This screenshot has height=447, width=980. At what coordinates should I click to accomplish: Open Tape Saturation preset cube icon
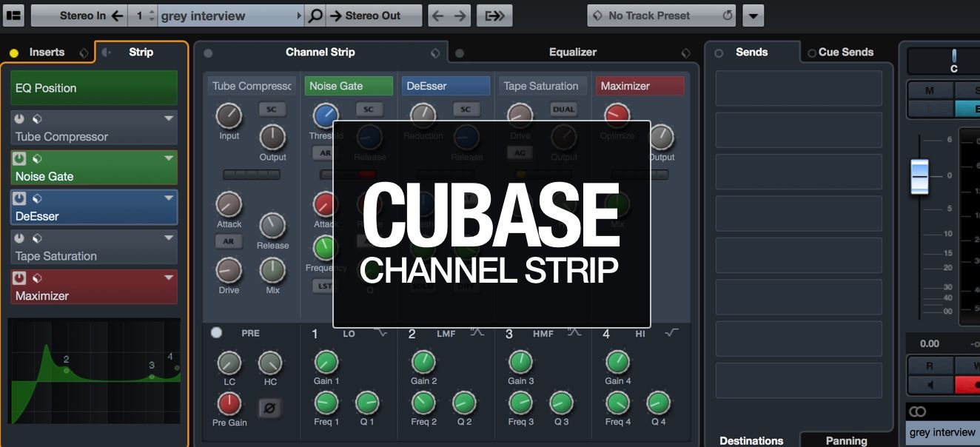[x=36, y=238]
